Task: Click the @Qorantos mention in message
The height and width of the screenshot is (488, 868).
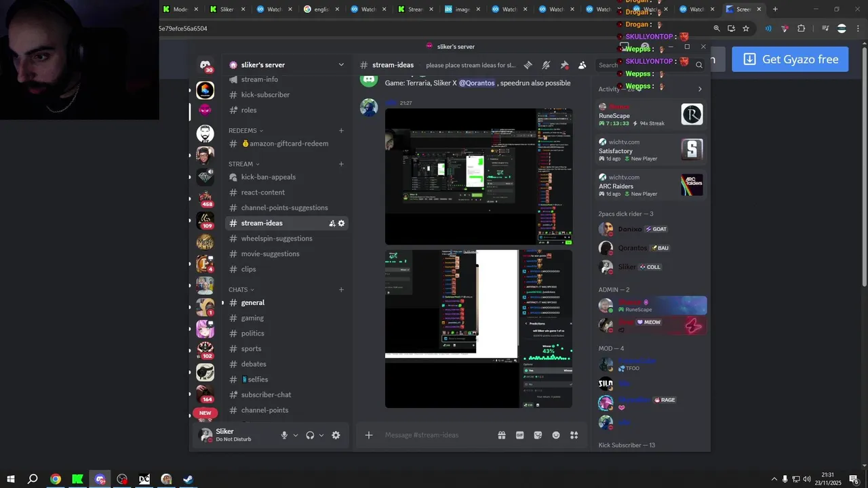Action: [x=477, y=83]
